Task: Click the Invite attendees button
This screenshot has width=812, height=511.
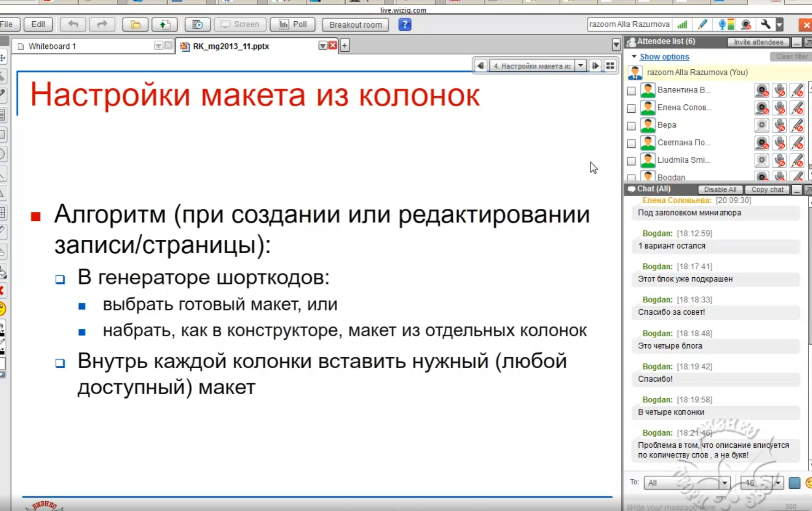Action: point(758,42)
